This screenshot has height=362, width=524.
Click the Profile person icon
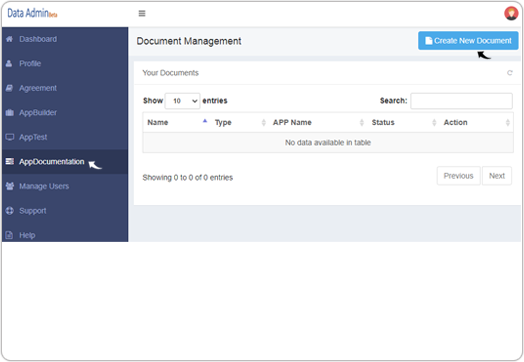click(x=9, y=64)
